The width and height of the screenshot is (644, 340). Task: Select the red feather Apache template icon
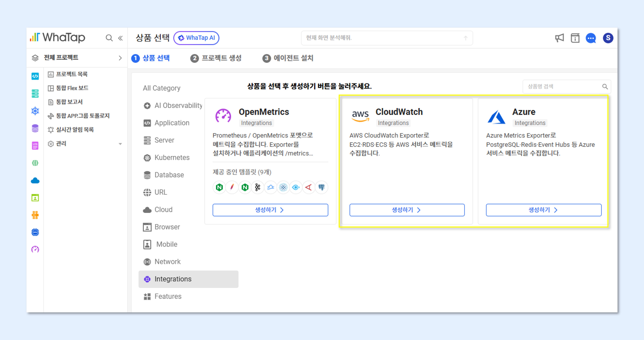[232, 187]
